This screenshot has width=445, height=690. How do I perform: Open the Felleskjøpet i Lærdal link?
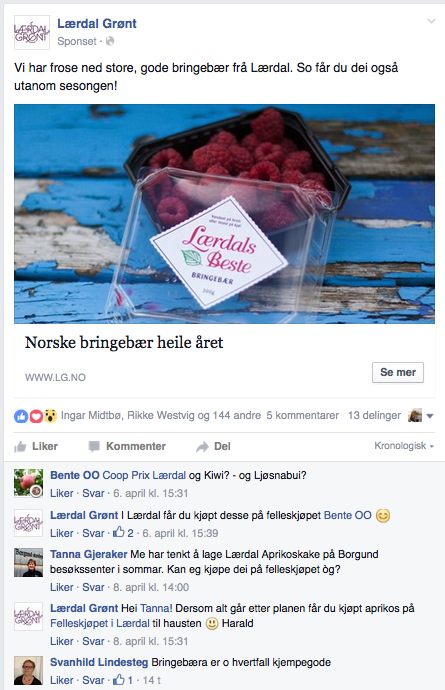click(100, 624)
